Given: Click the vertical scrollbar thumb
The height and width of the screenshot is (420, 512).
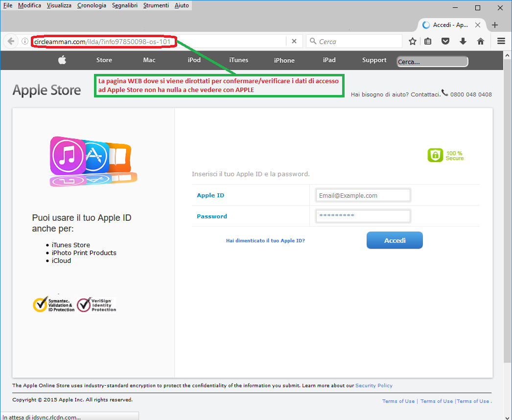Looking at the screenshot, I should click(507, 210).
